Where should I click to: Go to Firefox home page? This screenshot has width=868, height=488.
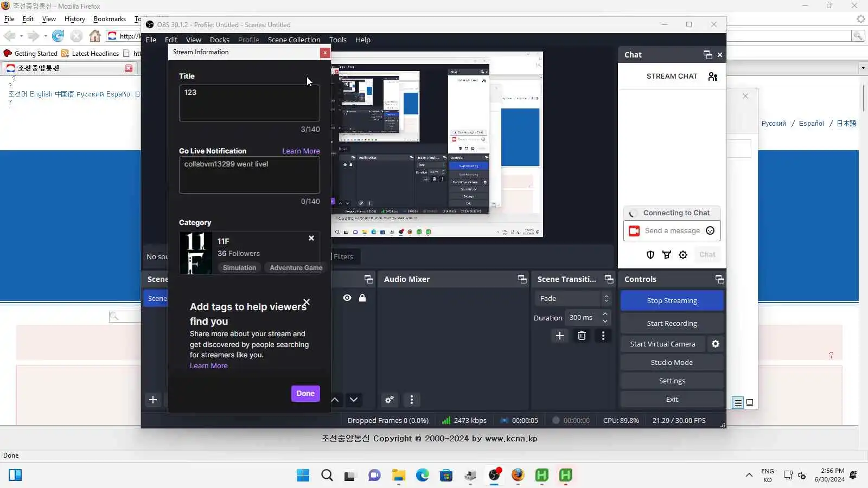(x=95, y=36)
